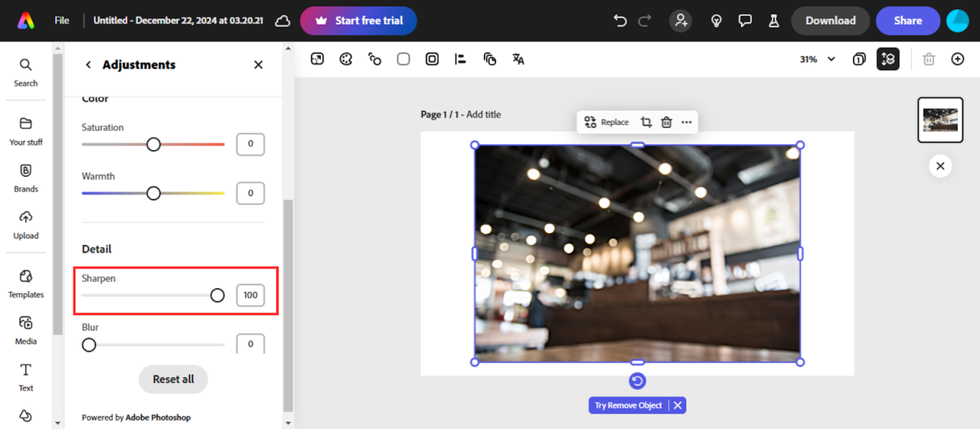Open Media in the sidebar
Image resolution: width=980 pixels, height=429 pixels.
coord(26,331)
